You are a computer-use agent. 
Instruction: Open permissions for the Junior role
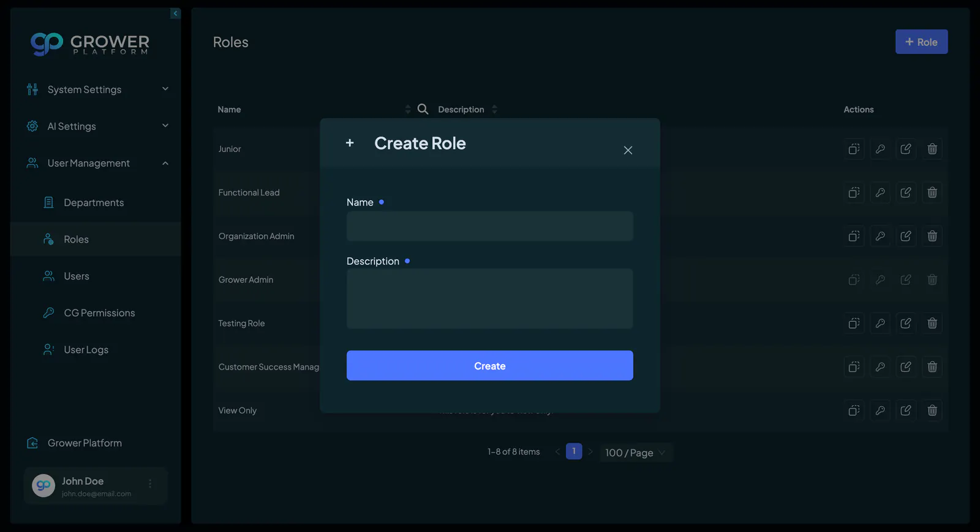tap(880, 149)
